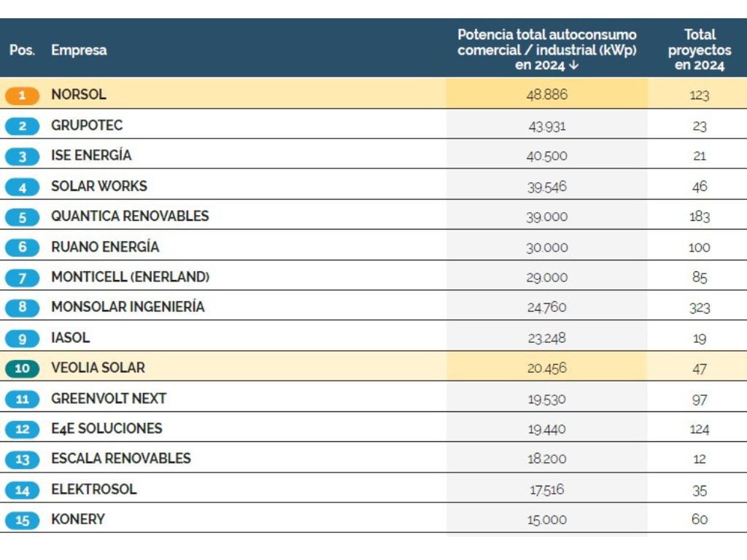Click the dark green position 10 badge
Image resolution: width=747 pixels, height=560 pixels.
tap(23, 368)
